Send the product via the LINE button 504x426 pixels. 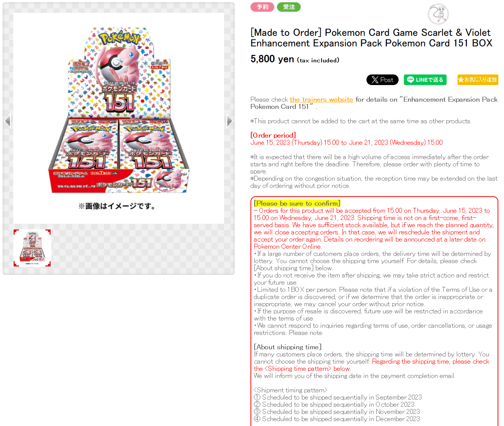click(x=425, y=80)
